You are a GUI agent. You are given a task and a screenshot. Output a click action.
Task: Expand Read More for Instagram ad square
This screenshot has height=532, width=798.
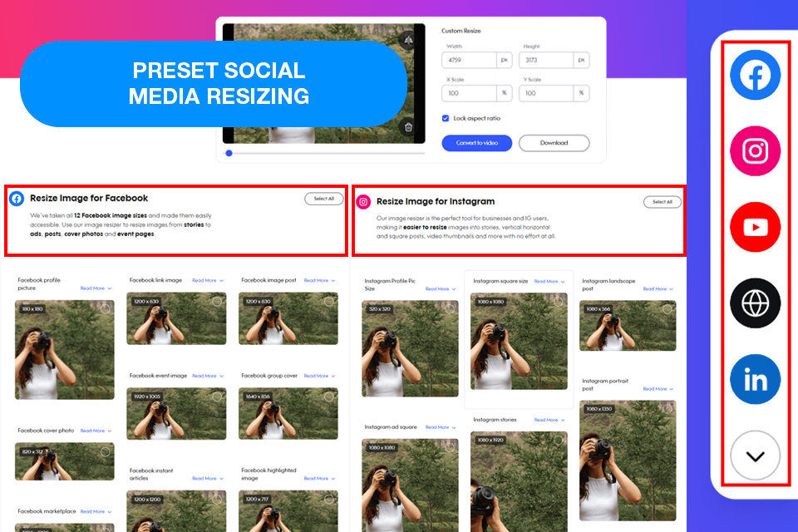tap(441, 427)
